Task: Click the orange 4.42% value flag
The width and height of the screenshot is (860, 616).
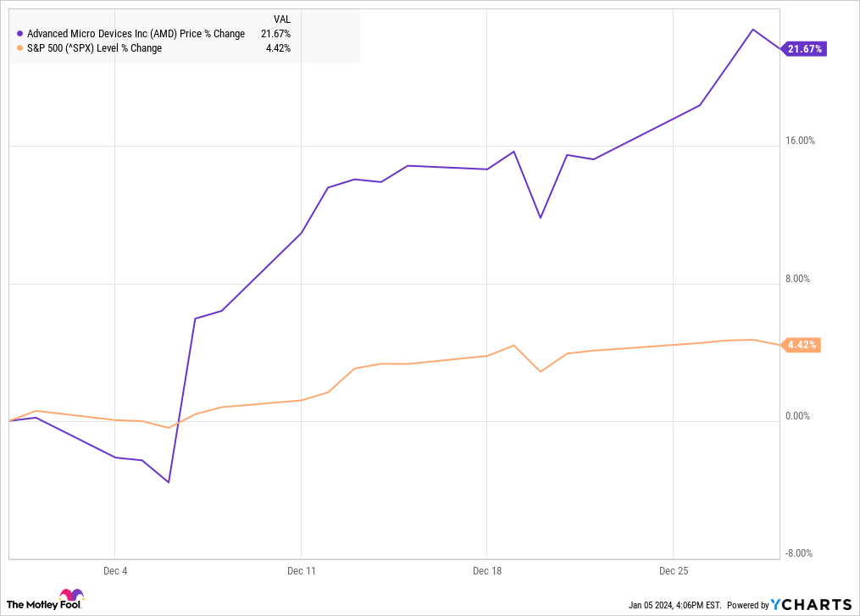Action: (x=801, y=345)
